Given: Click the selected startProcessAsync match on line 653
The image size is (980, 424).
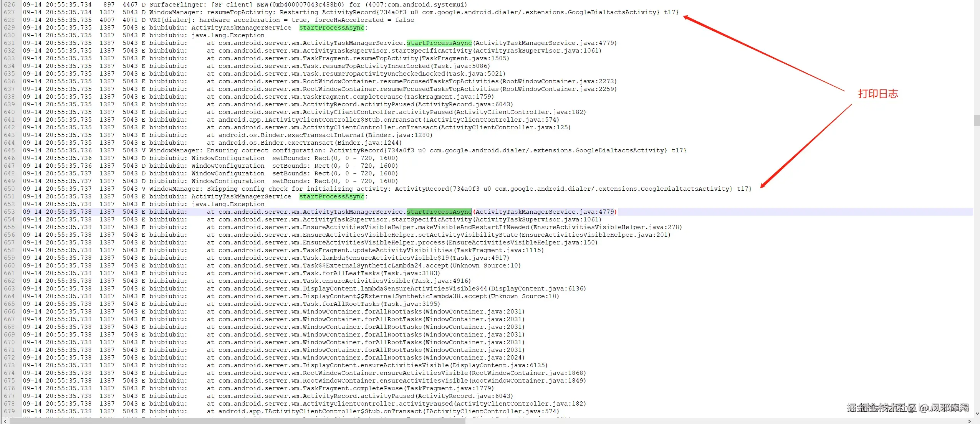Looking at the screenshot, I should point(439,211).
